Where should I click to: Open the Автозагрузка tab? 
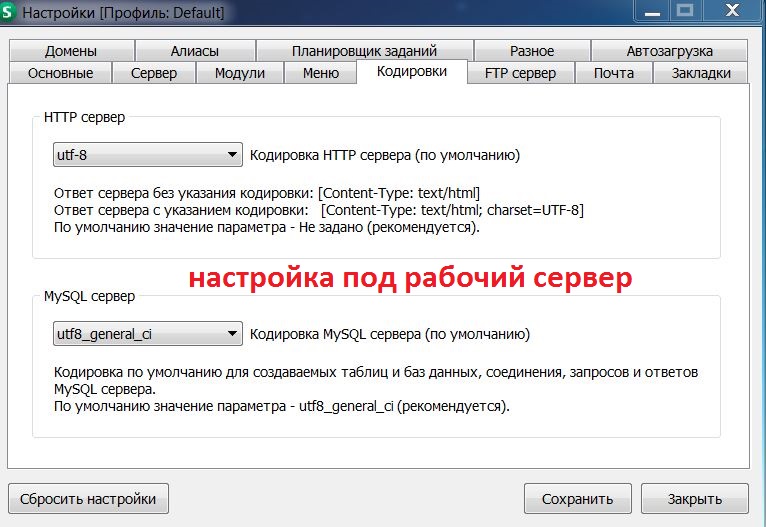pos(669,51)
